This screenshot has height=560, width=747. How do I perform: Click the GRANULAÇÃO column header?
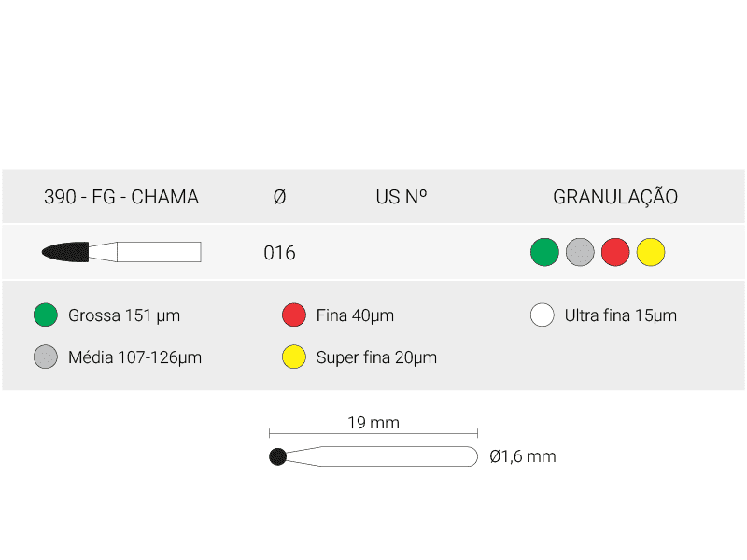pyautogui.click(x=615, y=197)
